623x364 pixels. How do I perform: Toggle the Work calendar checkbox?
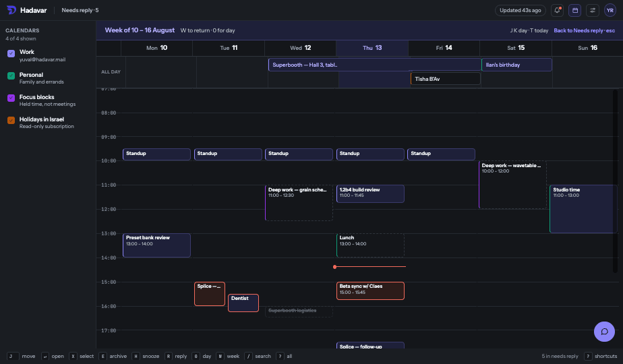[11, 53]
